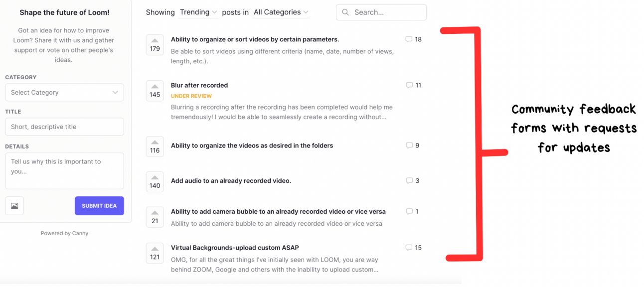
Task: Open Virtual Backgrounds-upload custom ASAP post
Action: 235,248
